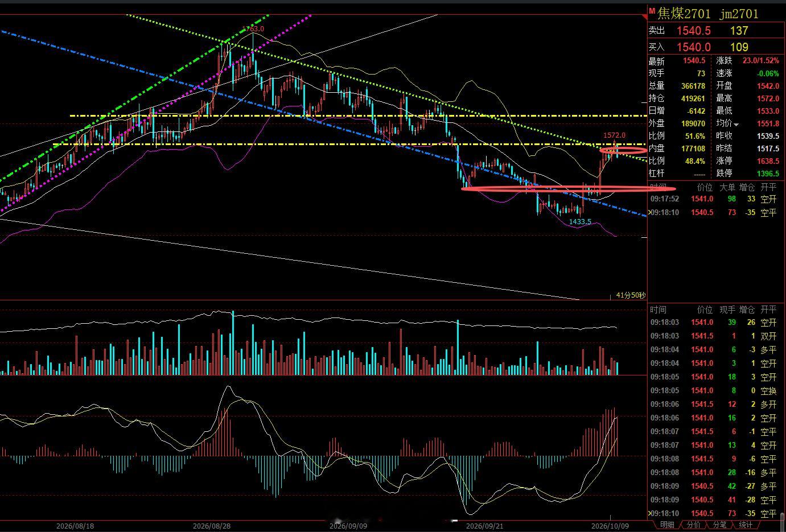Click the 2026/08/28 date on time axis

point(212,526)
